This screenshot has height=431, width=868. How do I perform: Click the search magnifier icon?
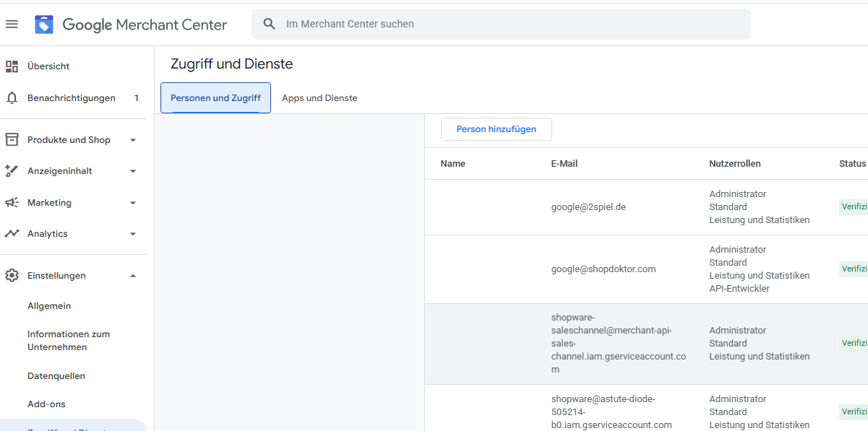(270, 24)
